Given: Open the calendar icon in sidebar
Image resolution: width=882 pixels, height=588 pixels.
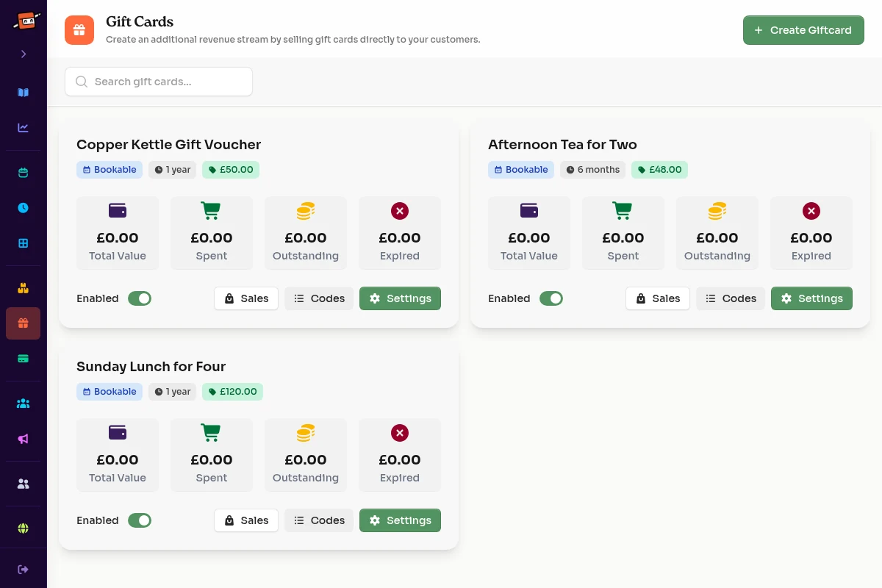Looking at the screenshot, I should (24, 173).
